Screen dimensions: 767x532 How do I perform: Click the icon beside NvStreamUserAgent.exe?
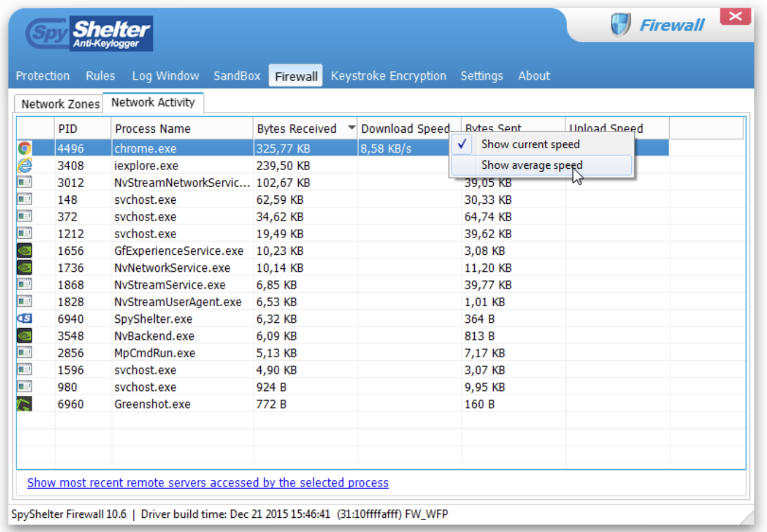24,302
